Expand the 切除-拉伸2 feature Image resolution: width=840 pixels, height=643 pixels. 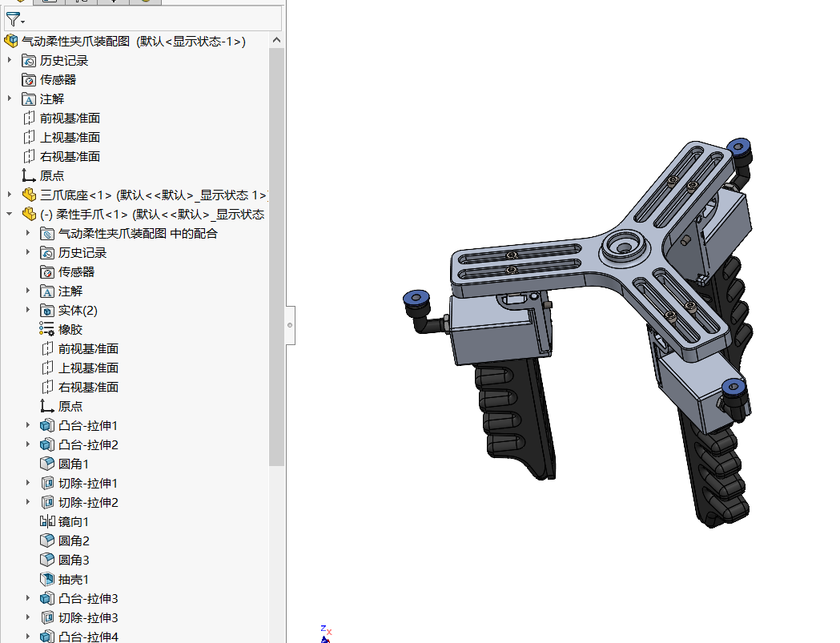point(28,502)
